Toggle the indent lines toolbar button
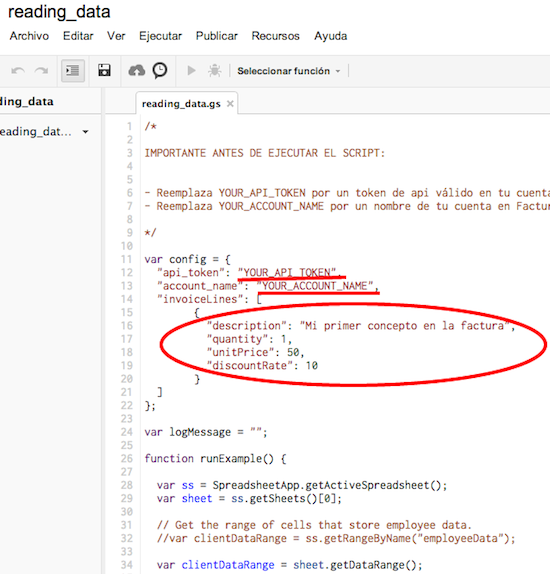 pos(73,70)
